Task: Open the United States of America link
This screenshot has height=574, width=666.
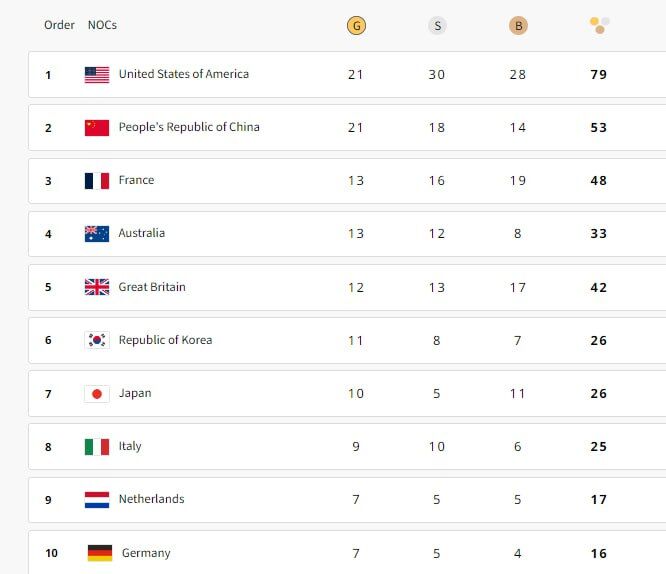Action: [x=183, y=74]
